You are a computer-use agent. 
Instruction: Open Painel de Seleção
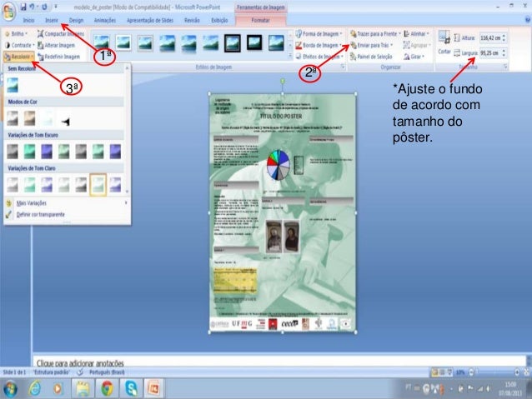[x=374, y=56]
